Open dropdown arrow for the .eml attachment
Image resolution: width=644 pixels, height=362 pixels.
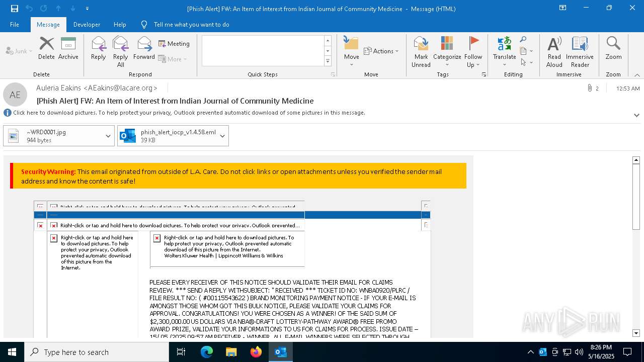pos(222,136)
